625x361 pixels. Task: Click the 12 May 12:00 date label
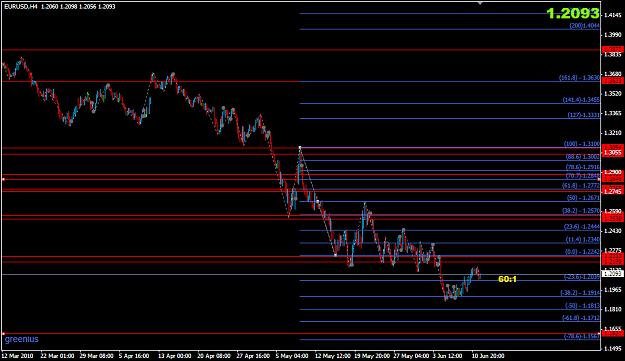(332, 356)
